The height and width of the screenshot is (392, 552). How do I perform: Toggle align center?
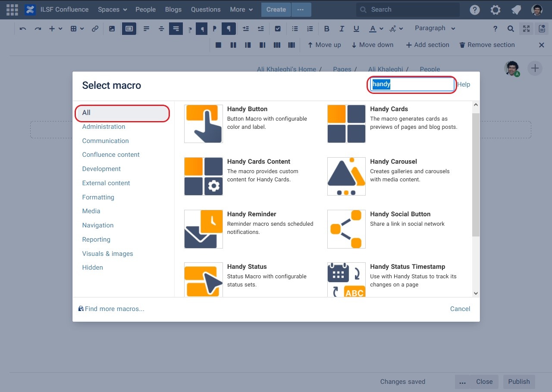coord(161,28)
